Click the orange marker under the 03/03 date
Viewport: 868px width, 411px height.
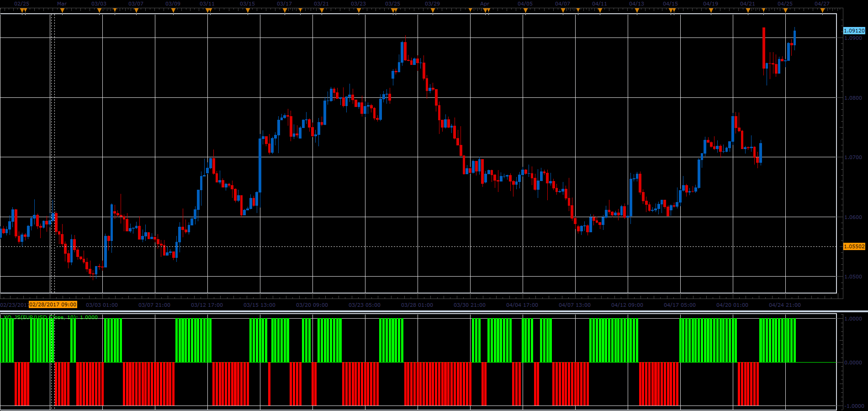tap(100, 10)
